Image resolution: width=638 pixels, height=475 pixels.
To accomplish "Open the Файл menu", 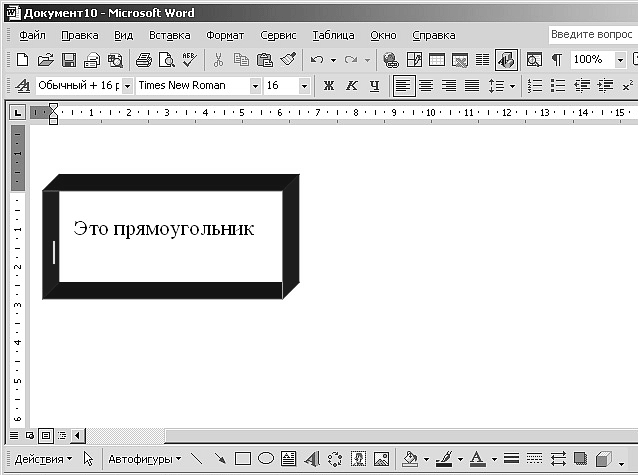I will [33, 35].
